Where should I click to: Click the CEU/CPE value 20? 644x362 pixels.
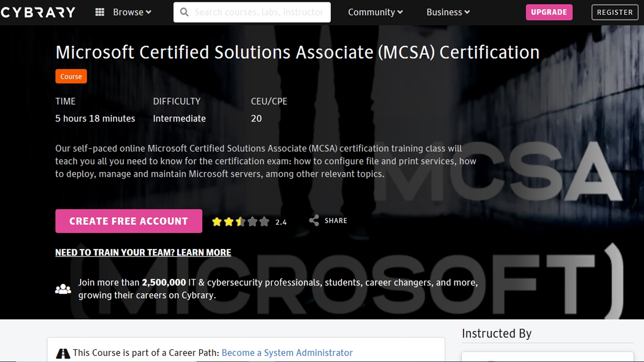[257, 119]
